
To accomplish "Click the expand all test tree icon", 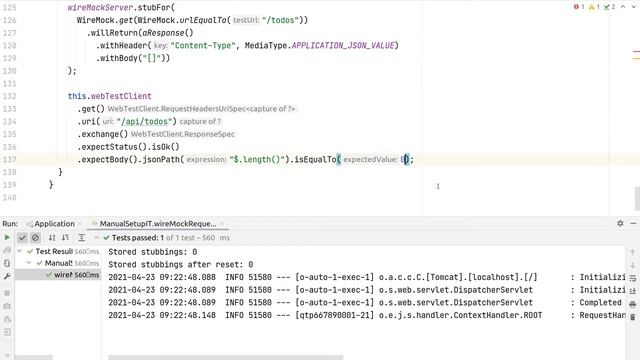I will [82, 238].
